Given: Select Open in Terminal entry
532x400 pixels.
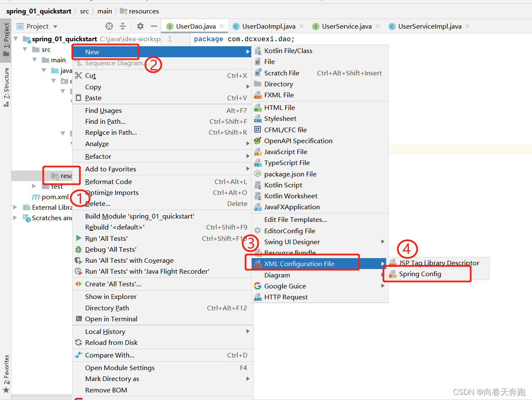Looking at the screenshot, I should tap(162, 319).
